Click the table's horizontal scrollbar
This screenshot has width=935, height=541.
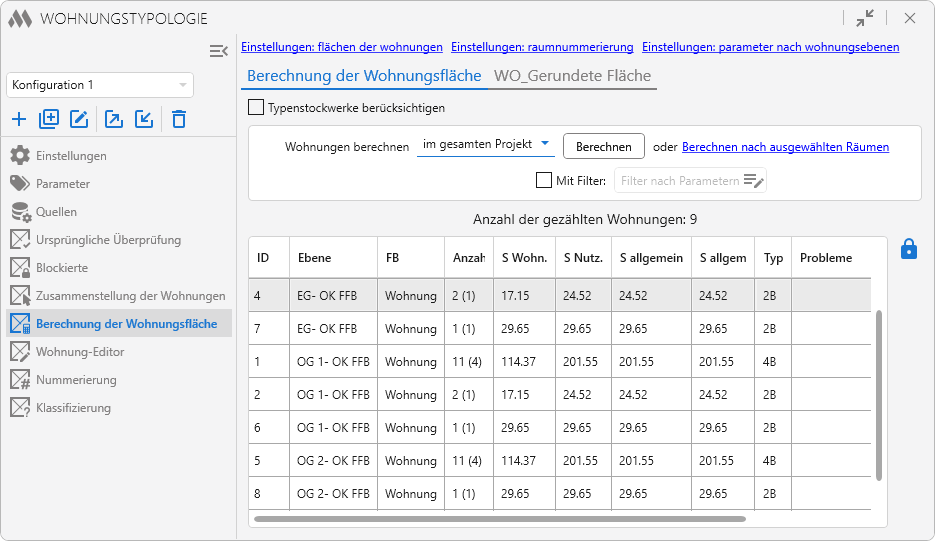point(500,519)
